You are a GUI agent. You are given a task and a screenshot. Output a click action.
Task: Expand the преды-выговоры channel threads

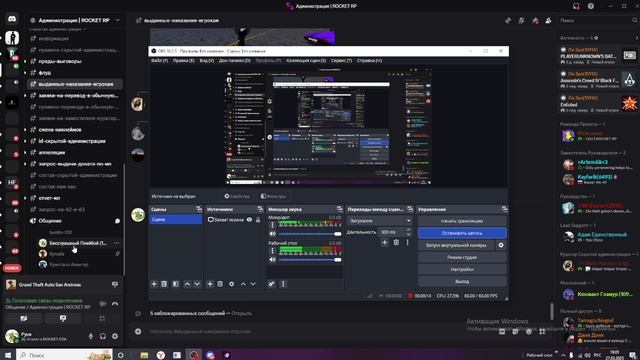25,61
